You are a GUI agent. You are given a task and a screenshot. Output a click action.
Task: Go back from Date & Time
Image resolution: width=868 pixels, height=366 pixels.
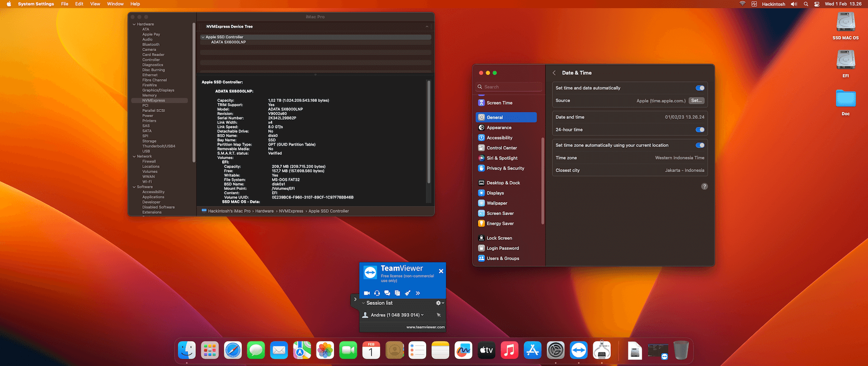coord(554,73)
